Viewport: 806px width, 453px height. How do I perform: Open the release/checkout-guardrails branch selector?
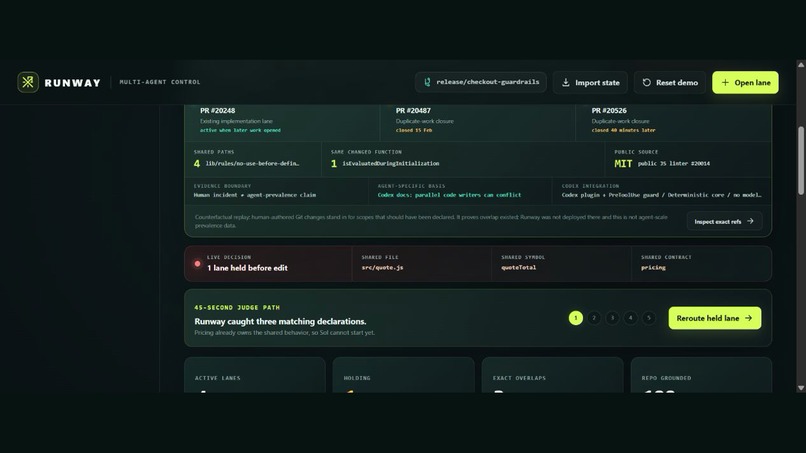click(481, 82)
